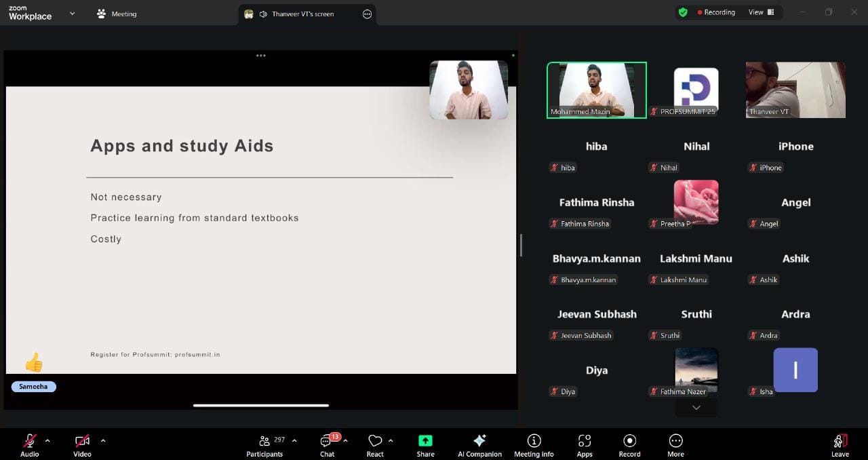Click the green encryption shield icon
868x460 pixels.
(683, 12)
